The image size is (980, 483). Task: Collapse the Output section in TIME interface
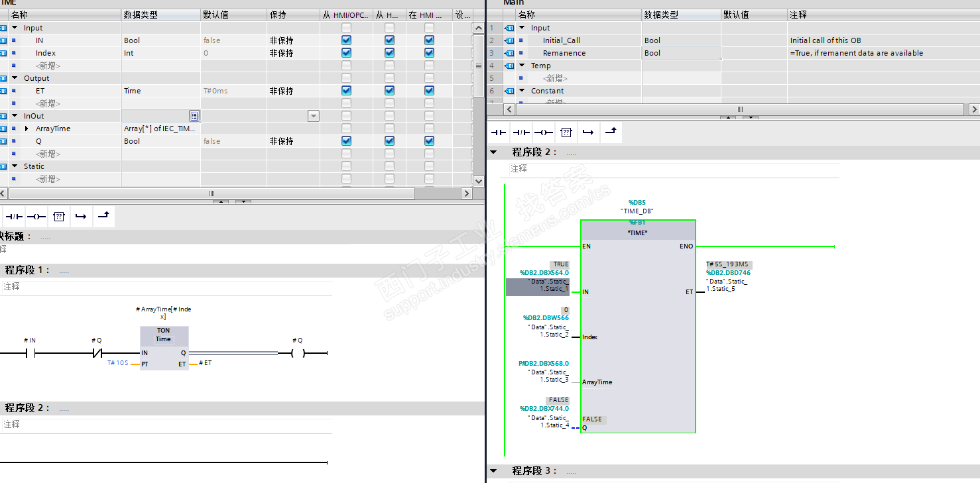(15, 78)
